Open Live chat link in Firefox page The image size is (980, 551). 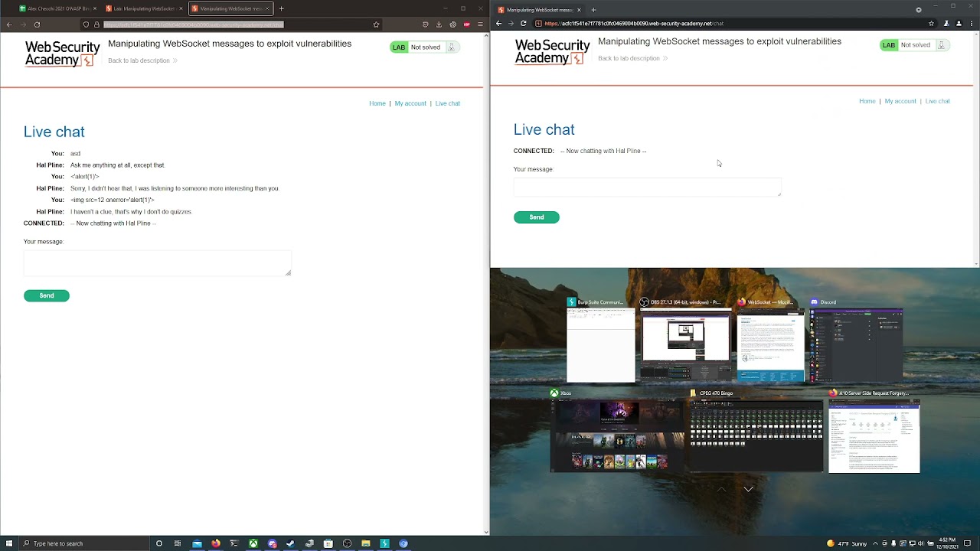point(448,103)
